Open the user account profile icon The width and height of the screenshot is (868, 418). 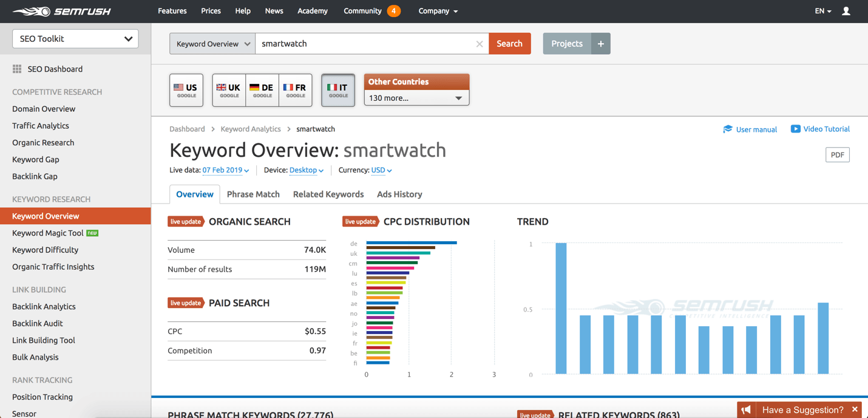click(846, 11)
